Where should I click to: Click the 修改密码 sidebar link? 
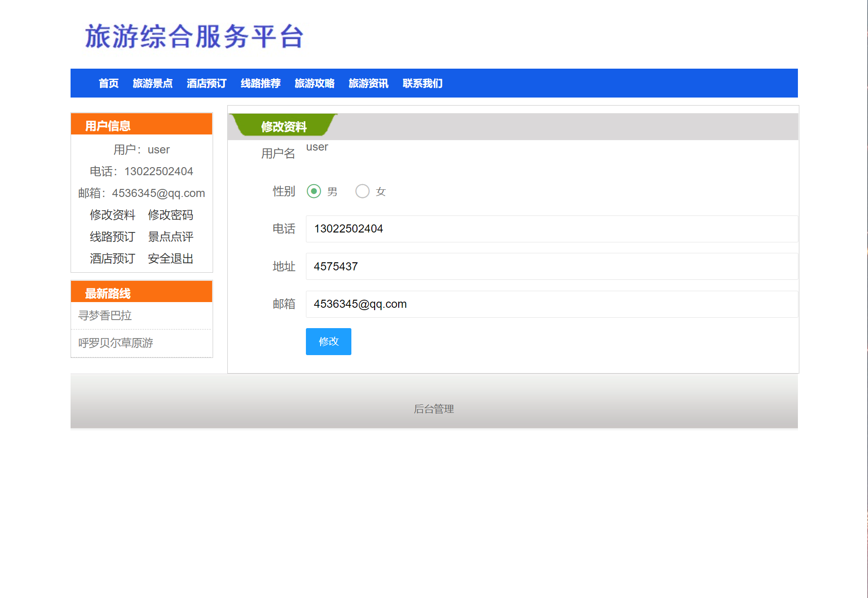click(171, 215)
